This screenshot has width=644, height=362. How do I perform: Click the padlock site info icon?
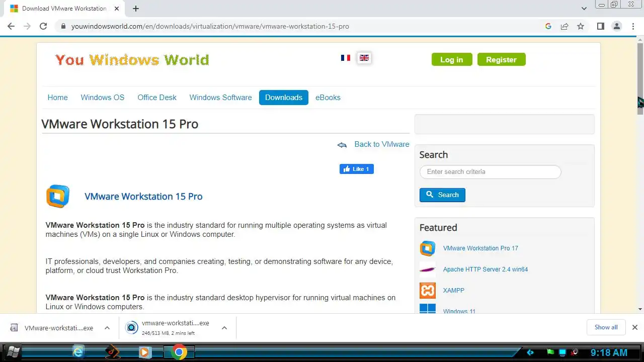pyautogui.click(x=63, y=26)
